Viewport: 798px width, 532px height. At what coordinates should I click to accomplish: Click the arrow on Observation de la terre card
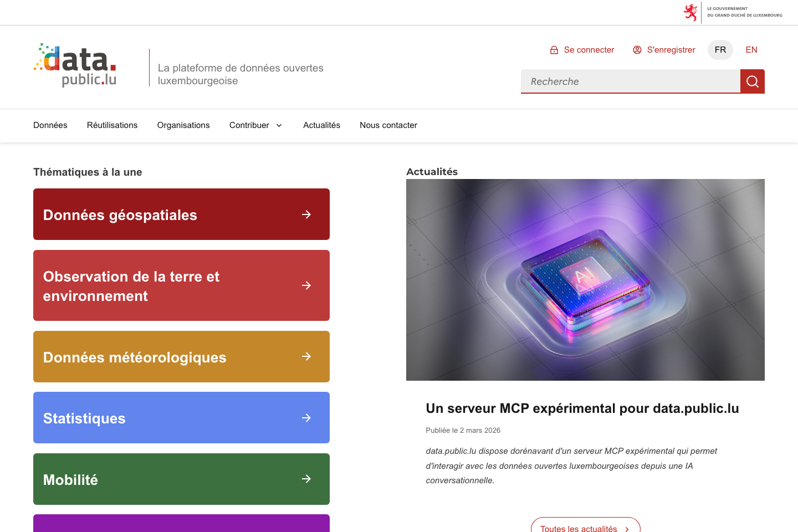[x=306, y=285]
